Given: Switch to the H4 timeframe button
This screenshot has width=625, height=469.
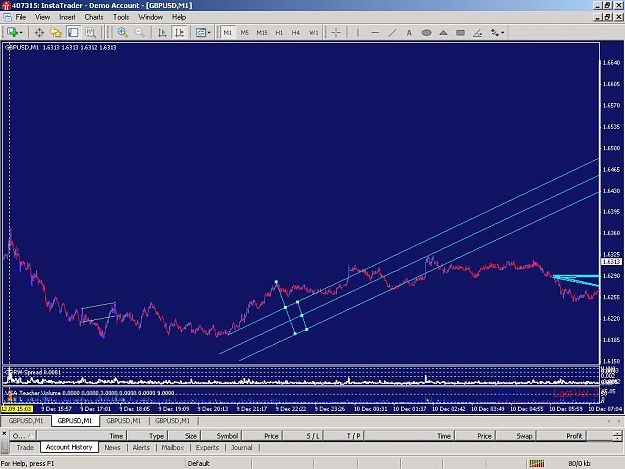Looking at the screenshot, I should pos(295,33).
